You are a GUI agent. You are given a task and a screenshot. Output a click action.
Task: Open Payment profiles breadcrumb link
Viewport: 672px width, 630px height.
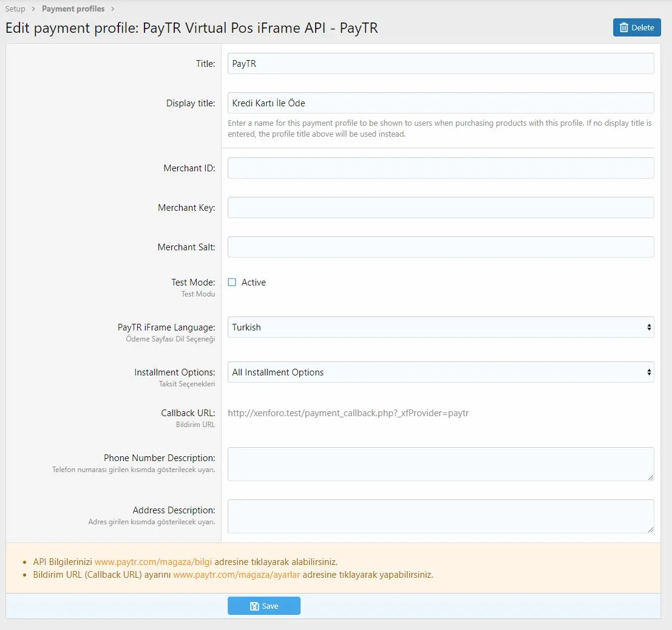(x=73, y=9)
